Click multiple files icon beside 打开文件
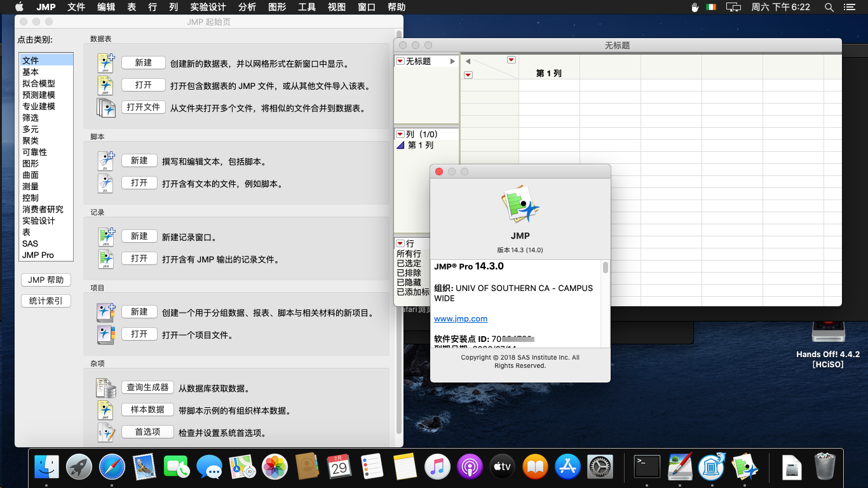This screenshot has height=488, width=868. [105, 107]
